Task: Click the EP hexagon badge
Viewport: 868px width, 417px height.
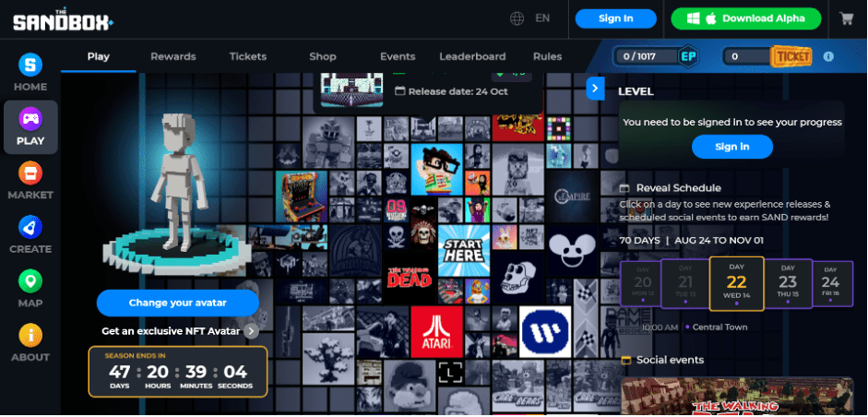Action: (688, 56)
